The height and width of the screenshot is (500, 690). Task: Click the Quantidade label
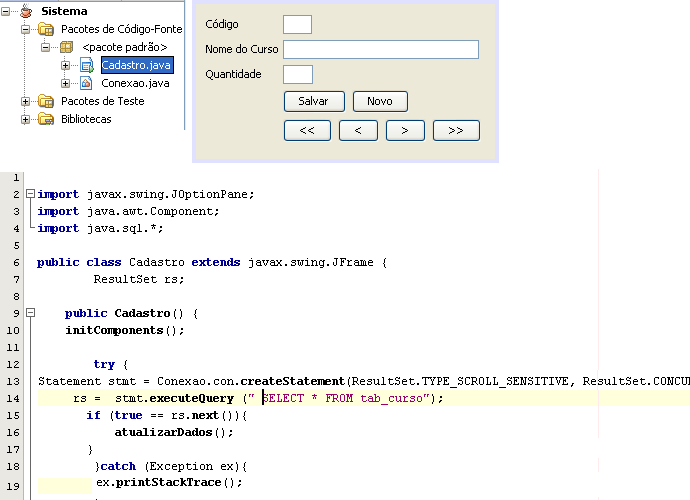click(x=233, y=74)
